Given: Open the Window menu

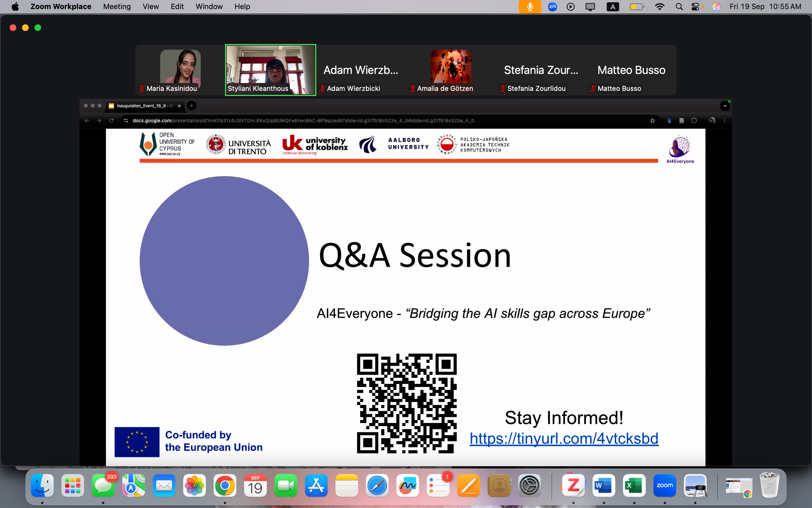Looking at the screenshot, I should pos(209,7).
